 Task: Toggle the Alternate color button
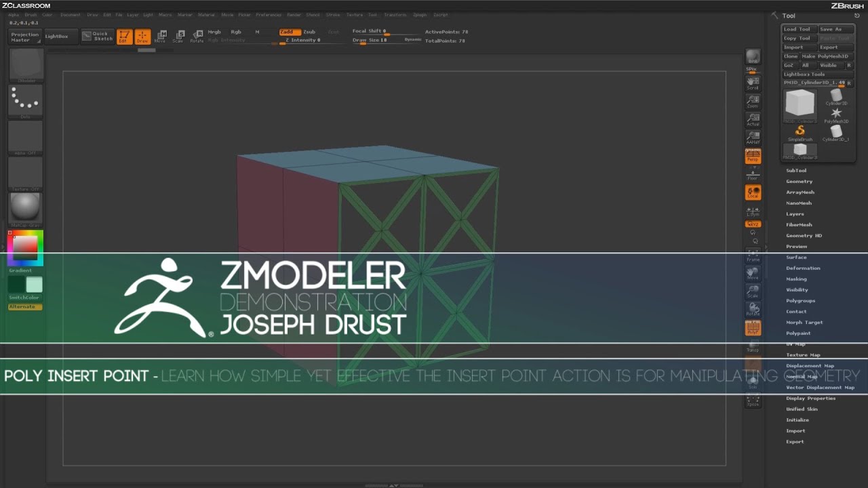(25, 307)
